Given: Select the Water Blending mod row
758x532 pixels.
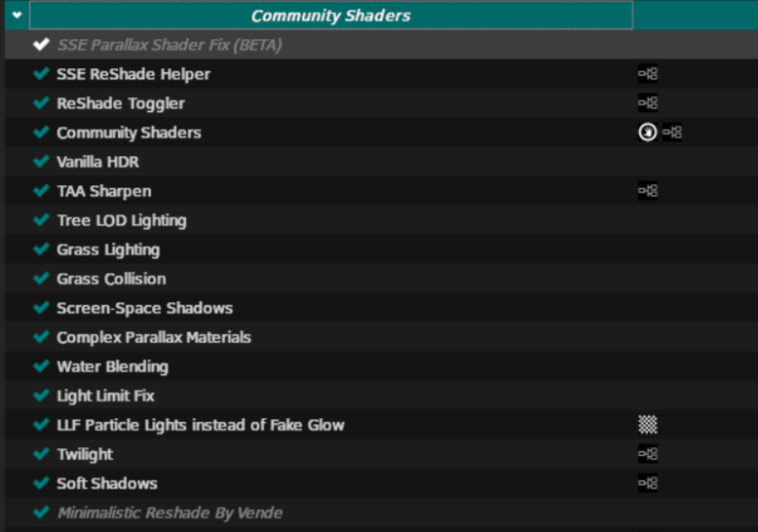Looking at the screenshot, I should 112,366.
